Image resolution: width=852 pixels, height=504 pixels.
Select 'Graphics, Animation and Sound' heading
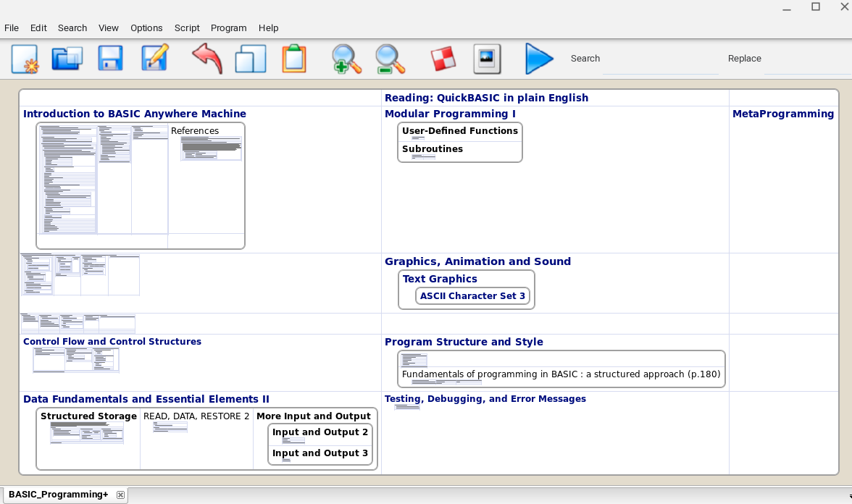tap(477, 261)
